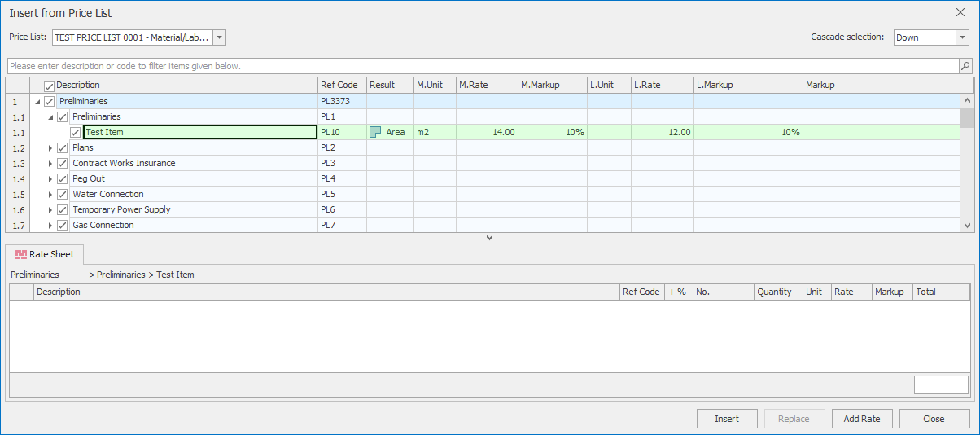Toggle the Description header select-all checkbox
Image resolution: width=980 pixels, height=435 pixels.
(x=50, y=86)
